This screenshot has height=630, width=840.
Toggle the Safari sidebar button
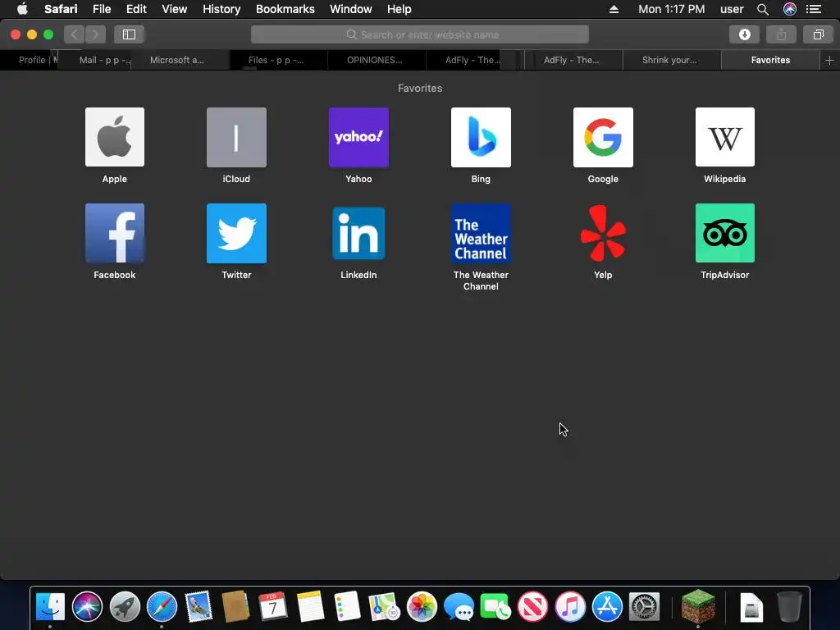pos(129,34)
